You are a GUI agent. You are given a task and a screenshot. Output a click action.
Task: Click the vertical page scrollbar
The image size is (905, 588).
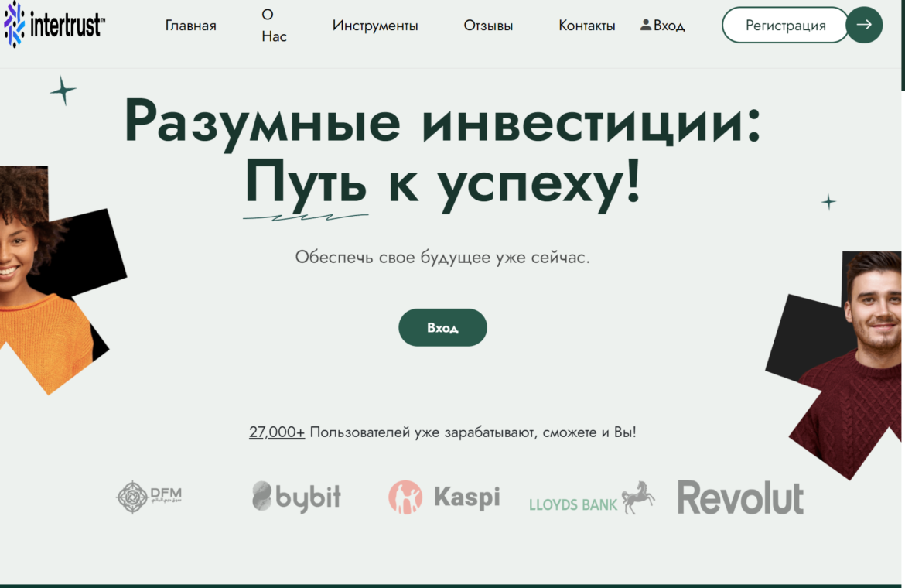[x=903, y=45]
